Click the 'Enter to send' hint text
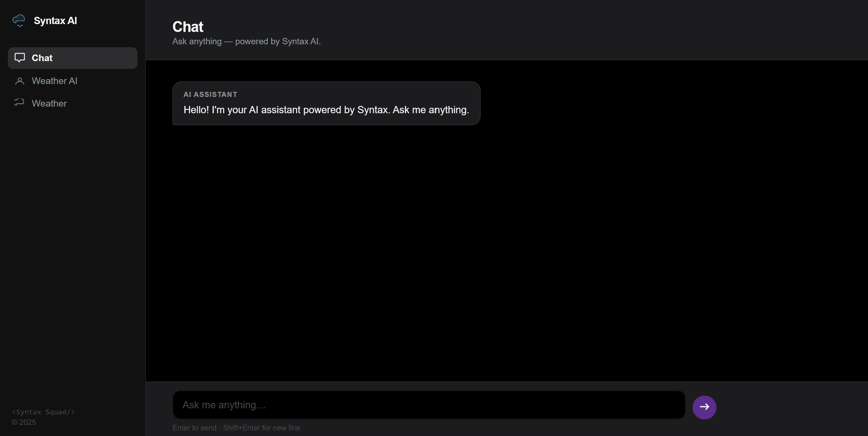Screen dimensions: 868x436 [236, 428]
